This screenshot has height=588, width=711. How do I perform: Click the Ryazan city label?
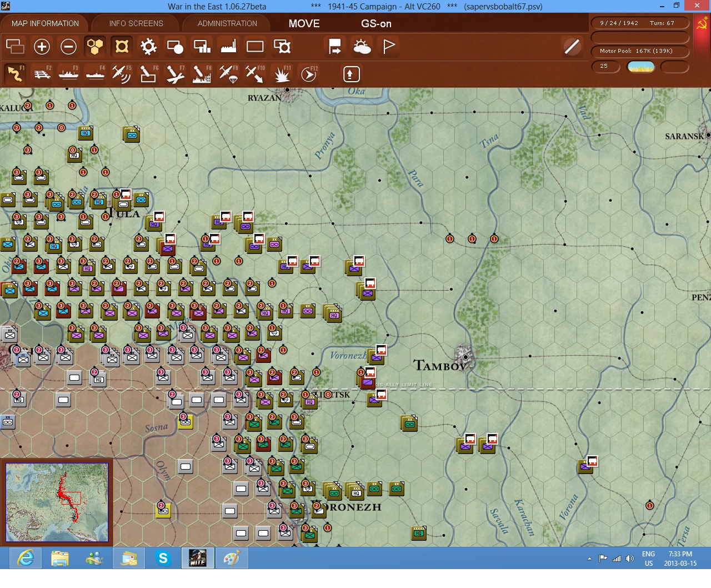pos(264,98)
